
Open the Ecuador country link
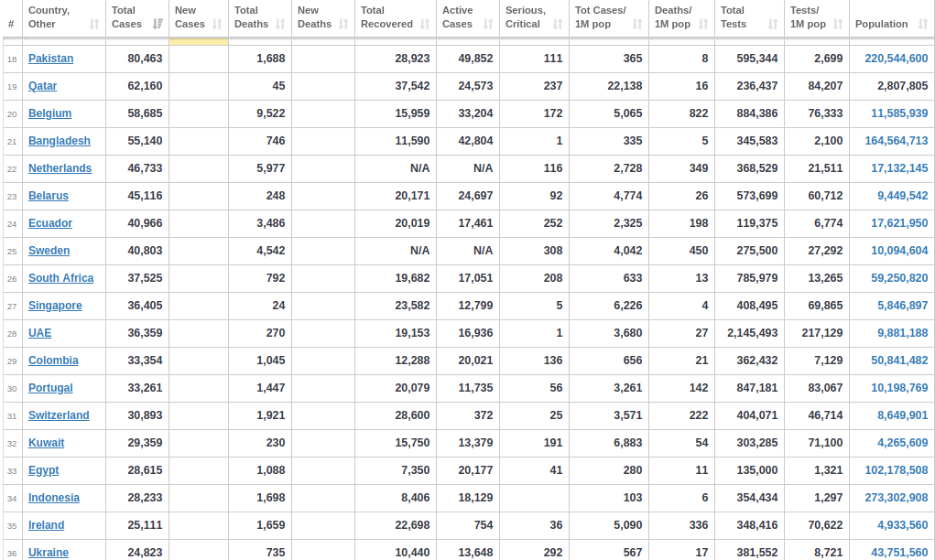(x=50, y=222)
